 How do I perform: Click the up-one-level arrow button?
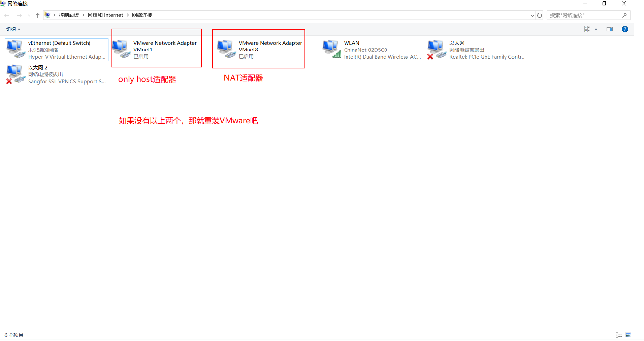click(x=37, y=15)
